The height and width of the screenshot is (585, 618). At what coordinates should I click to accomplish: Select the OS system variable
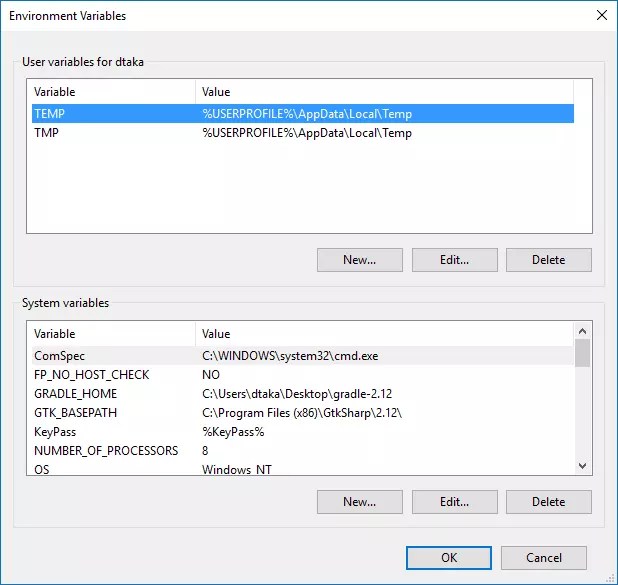[303, 469]
